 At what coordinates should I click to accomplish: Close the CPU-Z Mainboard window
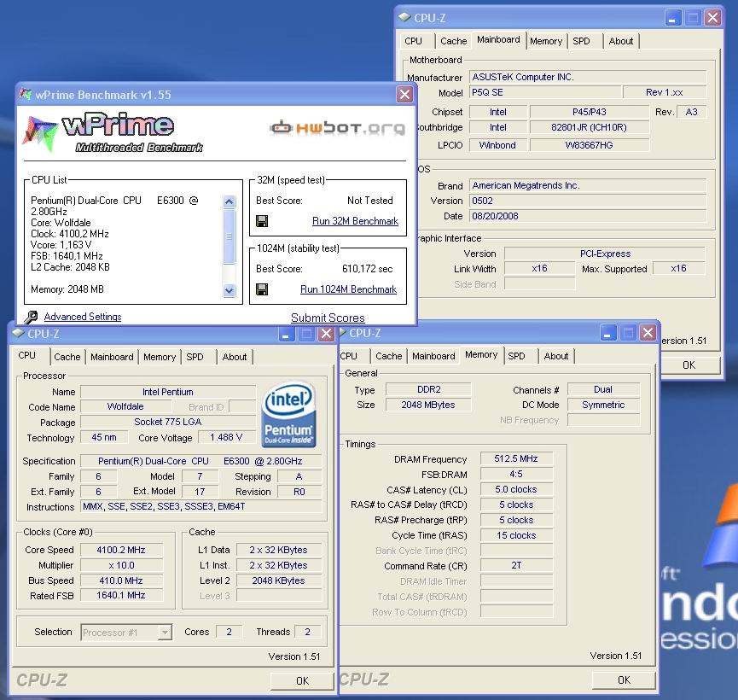[713, 18]
